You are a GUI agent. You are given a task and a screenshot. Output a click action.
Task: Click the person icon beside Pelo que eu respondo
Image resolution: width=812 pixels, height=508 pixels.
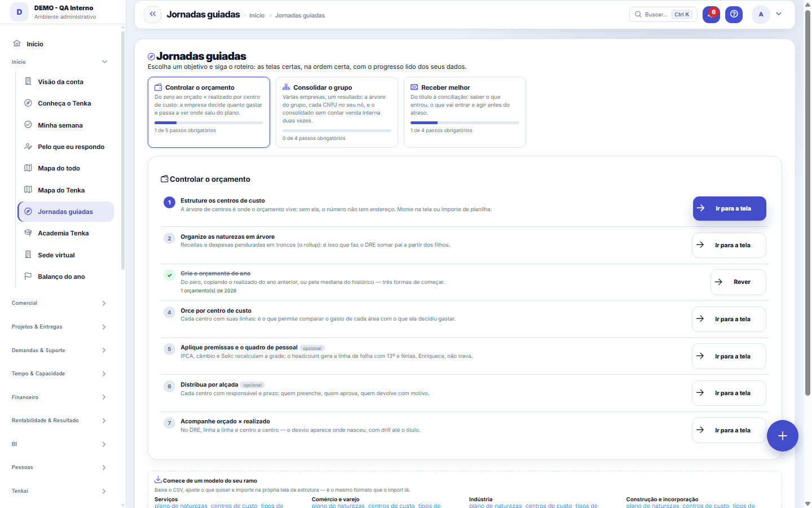(28, 146)
